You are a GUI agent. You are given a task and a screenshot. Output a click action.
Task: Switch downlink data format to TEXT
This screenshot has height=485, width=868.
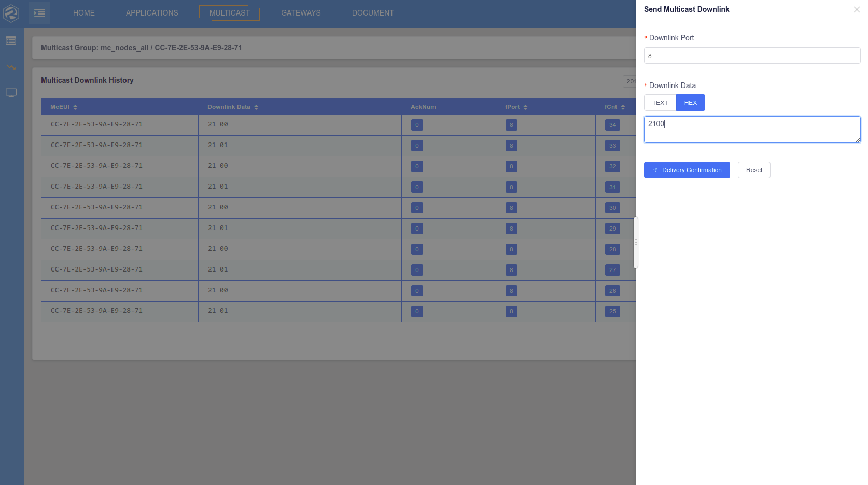pyautogui.click(x=660, y=103)
